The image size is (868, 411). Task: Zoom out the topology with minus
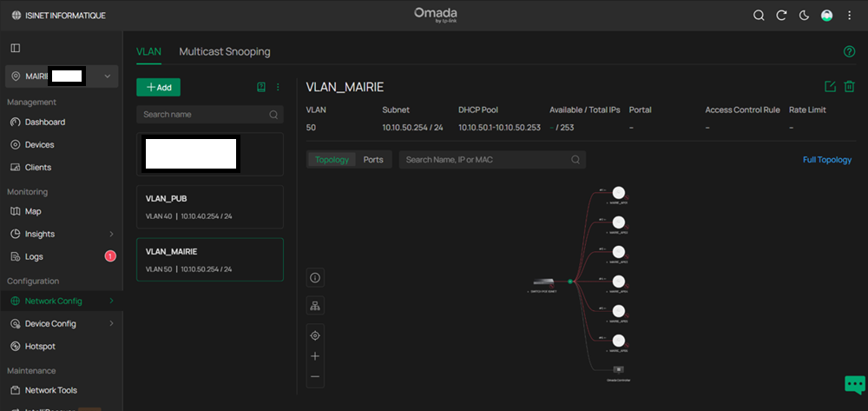coord(316,376)
